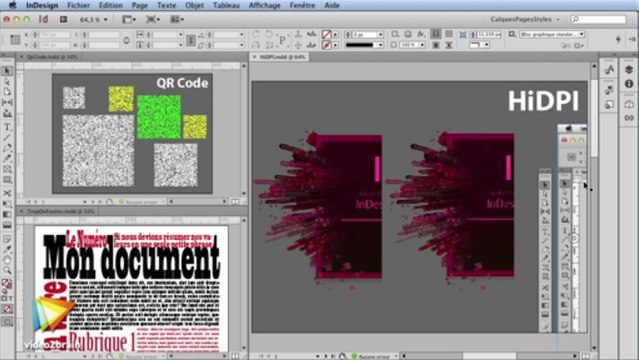Toggle Apply None in toolbox
The image size is (639, 360).
coord(7,309)
